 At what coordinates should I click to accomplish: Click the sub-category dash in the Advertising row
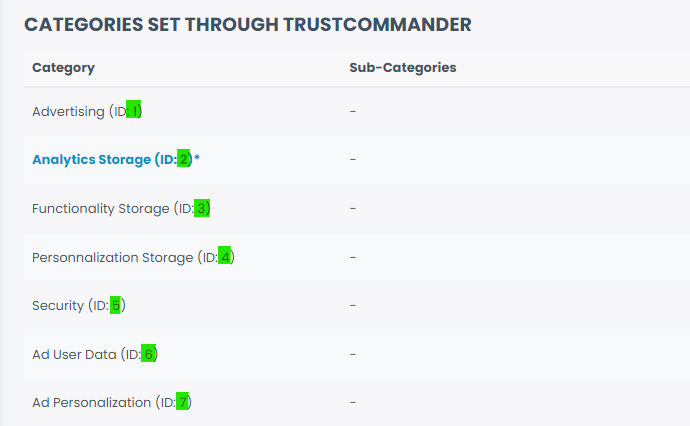pyautogui.click(x=353, y=111)
